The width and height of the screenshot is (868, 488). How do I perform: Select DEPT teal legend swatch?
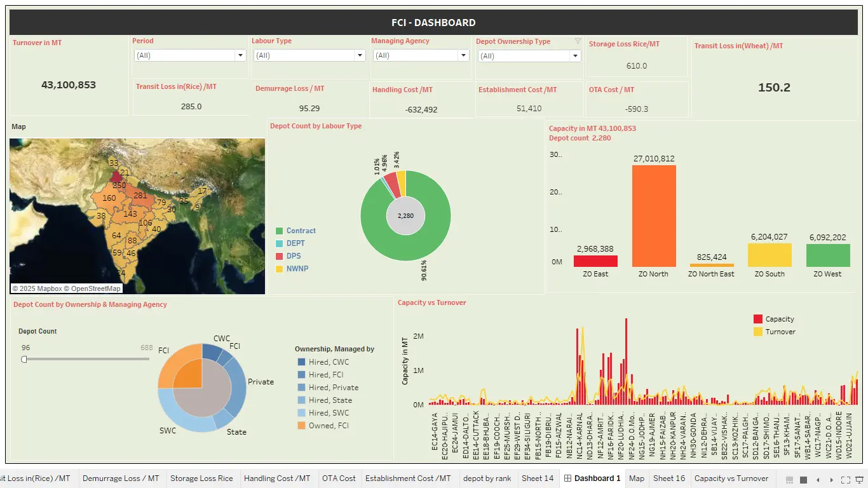coord(279,244)
